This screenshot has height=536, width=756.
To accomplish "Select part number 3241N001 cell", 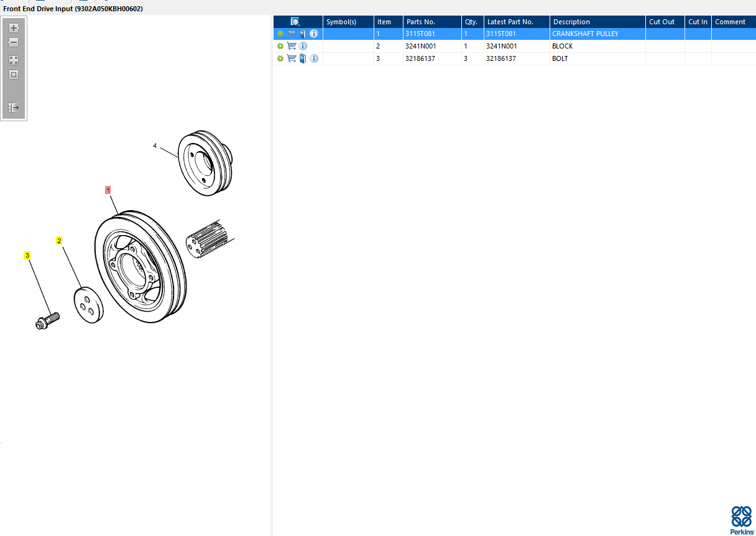I will pos(432,46).
